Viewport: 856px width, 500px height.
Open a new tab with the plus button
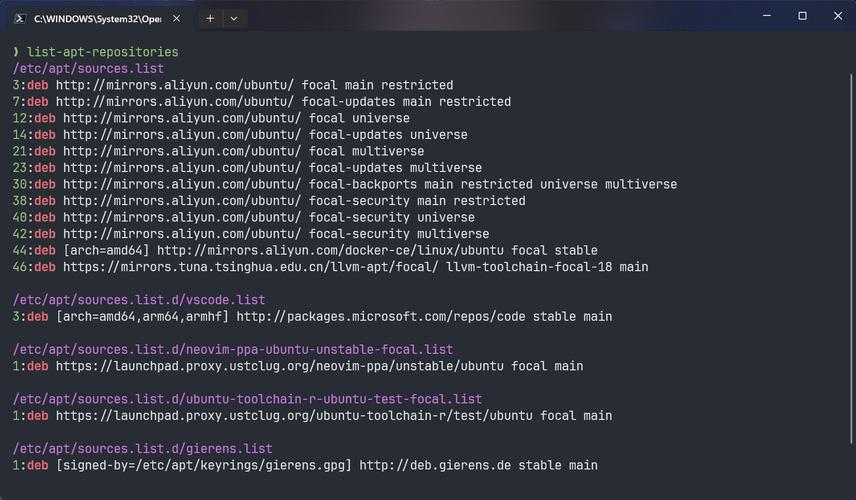tap(210, 18)
